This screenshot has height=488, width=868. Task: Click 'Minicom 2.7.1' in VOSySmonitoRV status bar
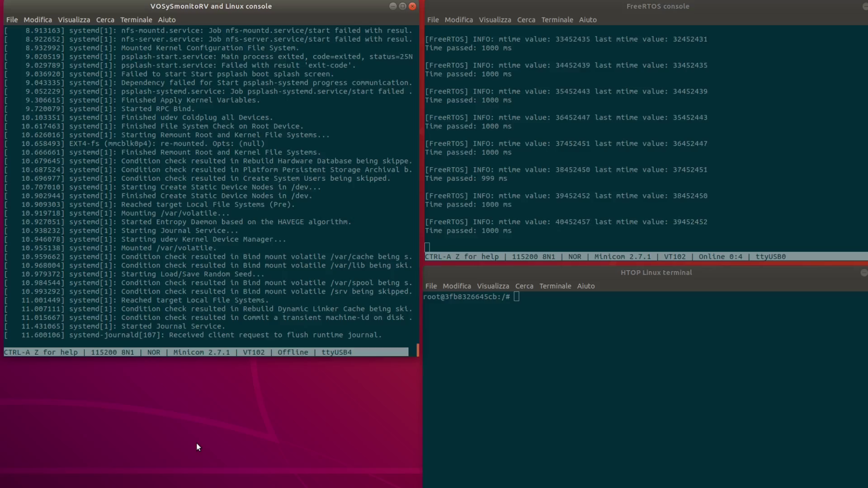(x=201, y=352)
